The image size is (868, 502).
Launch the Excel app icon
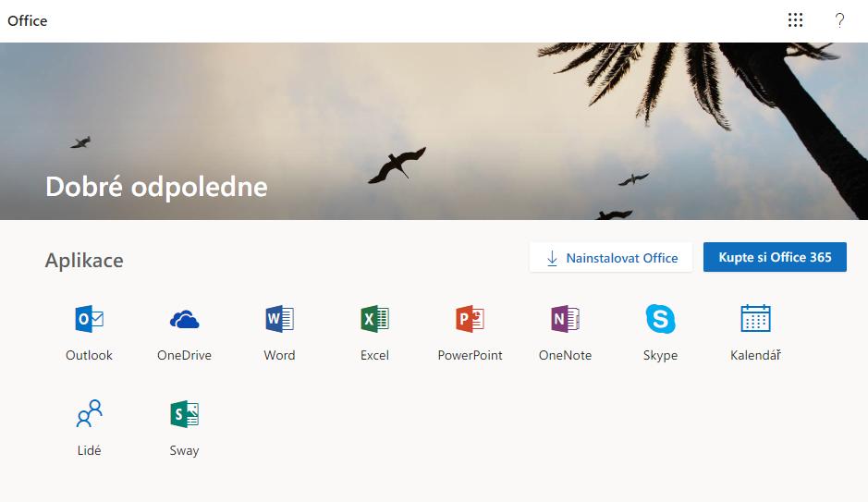pos(374,319)
